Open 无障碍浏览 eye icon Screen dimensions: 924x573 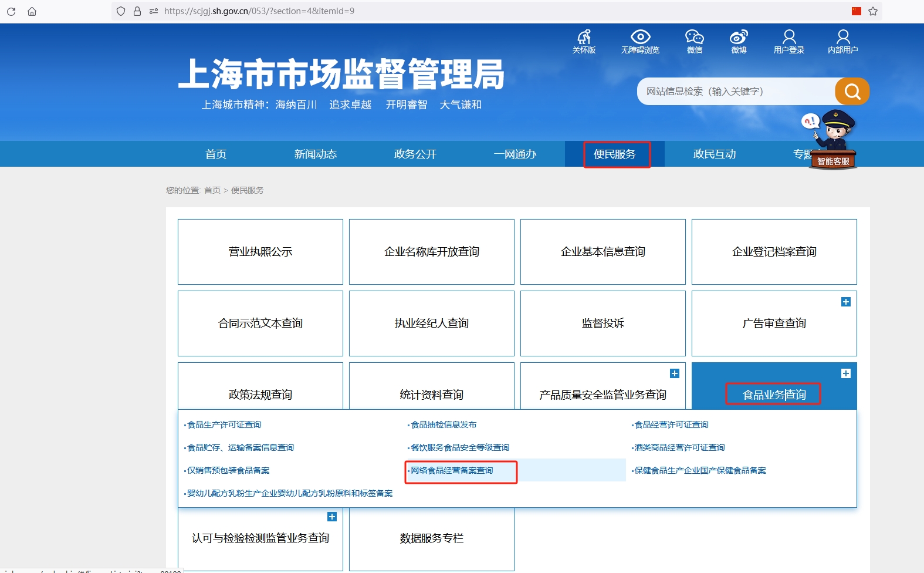(640, 38)
